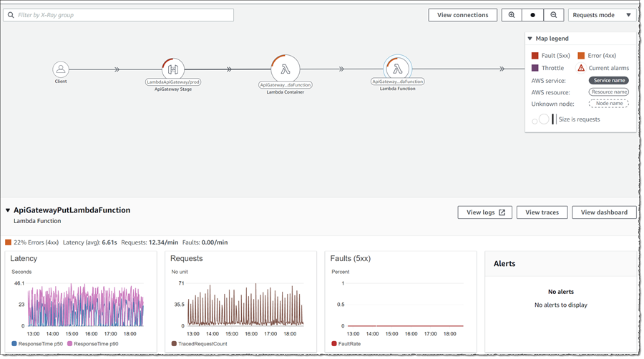The width and height of the screenshot is (644, 359).
Task: Select the ApiGateway Stage node icon
Action: tap(173, 69)
